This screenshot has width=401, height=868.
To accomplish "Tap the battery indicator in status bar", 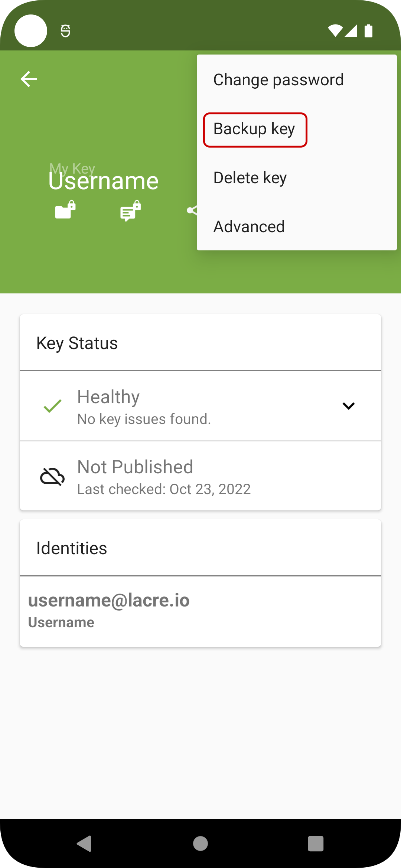I will tap(368, 31).
